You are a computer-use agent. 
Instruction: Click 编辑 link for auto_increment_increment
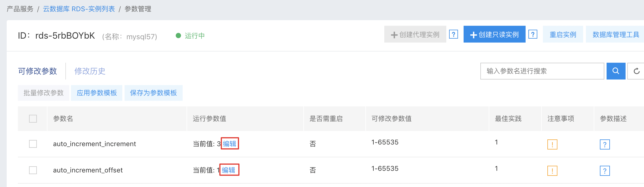point(230,144)
